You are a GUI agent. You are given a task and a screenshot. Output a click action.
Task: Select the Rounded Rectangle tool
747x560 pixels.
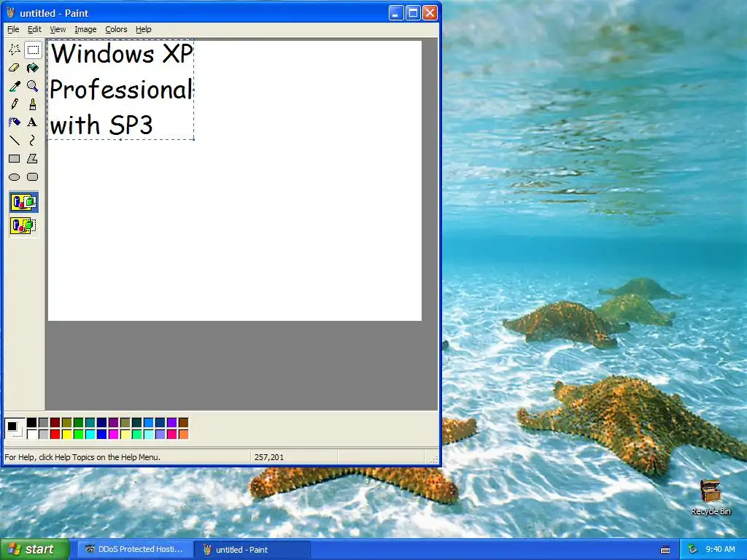click(32, 176)
